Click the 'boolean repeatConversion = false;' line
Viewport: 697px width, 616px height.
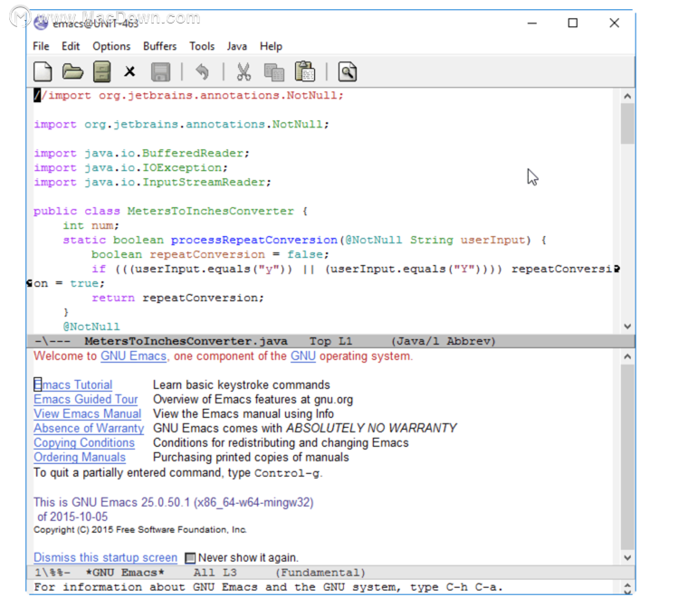point(210,254)
